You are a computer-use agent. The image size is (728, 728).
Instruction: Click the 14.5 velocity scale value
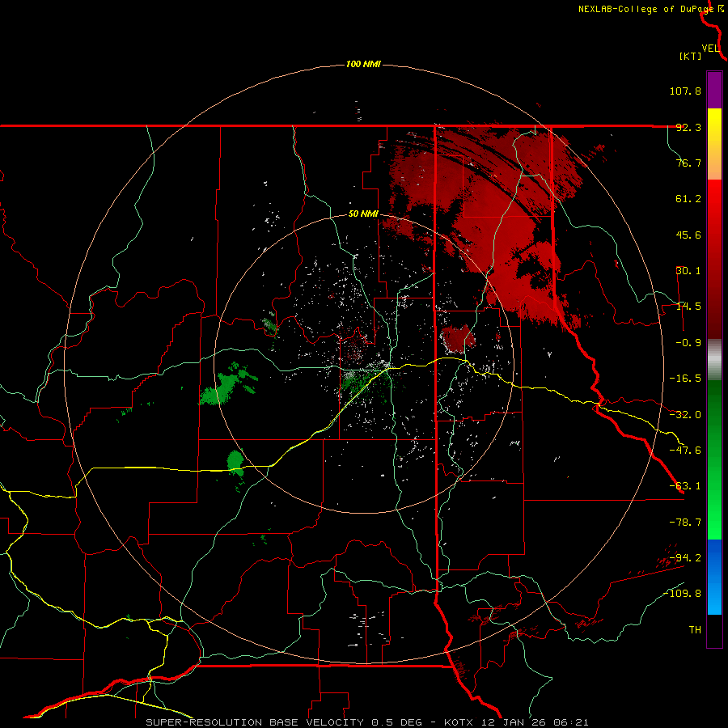(x=688, y=307)
